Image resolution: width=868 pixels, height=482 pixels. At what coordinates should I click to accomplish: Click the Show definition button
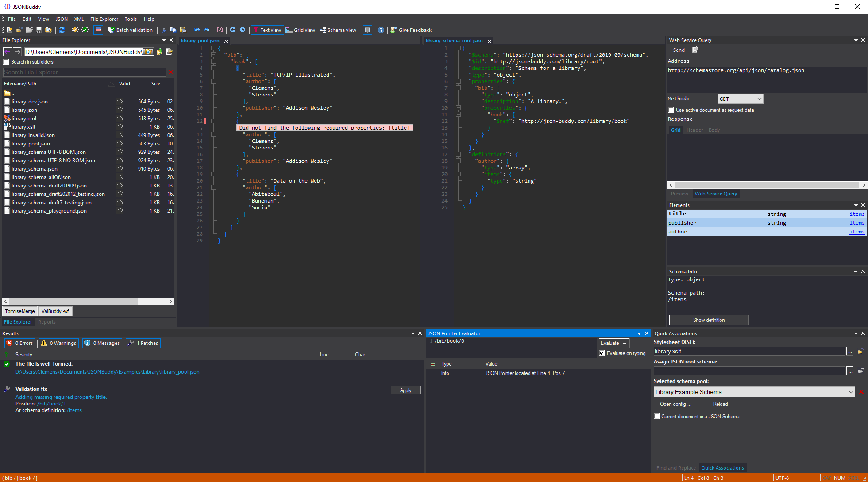(x=709, y=320)
